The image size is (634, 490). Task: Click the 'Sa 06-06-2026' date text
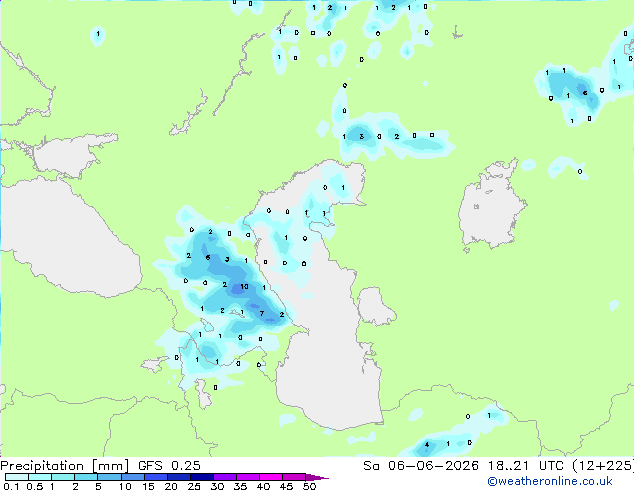tap(421, 466)
